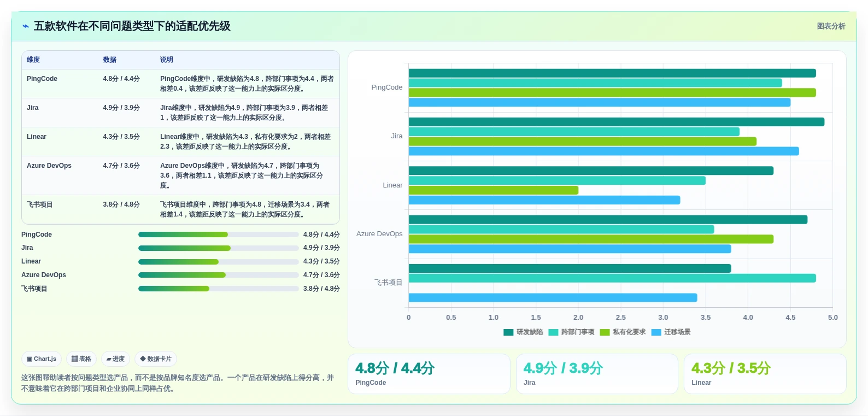Click the 4.7分 / 3.6分 table cell

click(121, 166)
